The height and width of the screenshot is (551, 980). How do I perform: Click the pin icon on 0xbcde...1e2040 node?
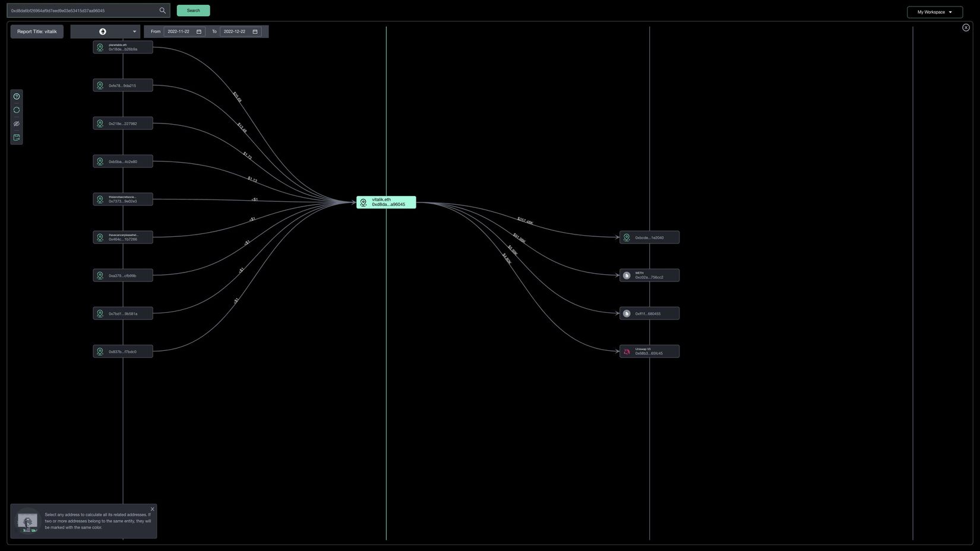coord(627,237)
